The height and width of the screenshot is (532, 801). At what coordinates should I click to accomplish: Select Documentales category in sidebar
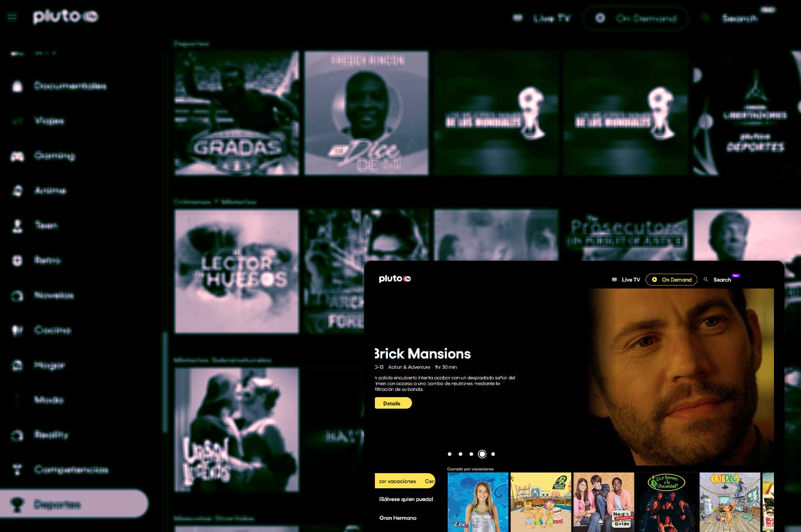pyautogui.click(x=70, y=86)
